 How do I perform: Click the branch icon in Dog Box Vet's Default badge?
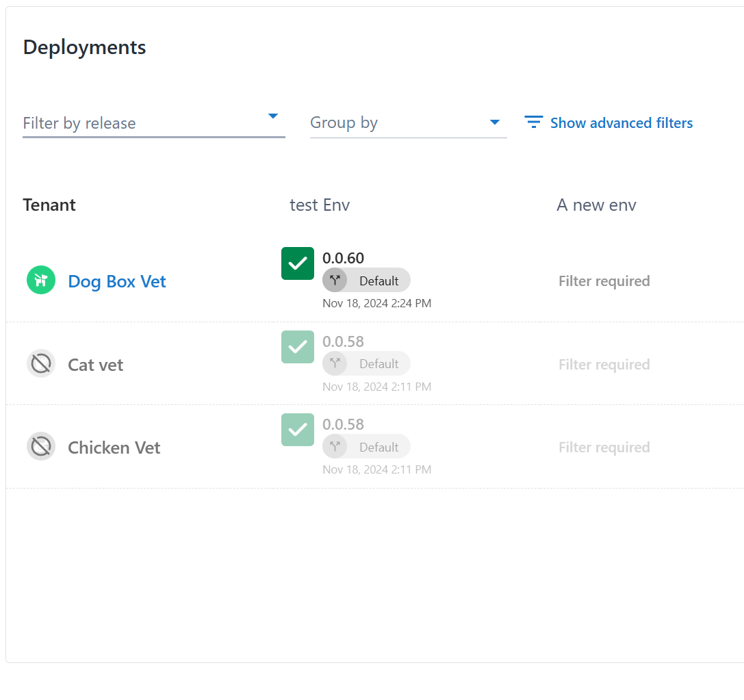point(335,280)
